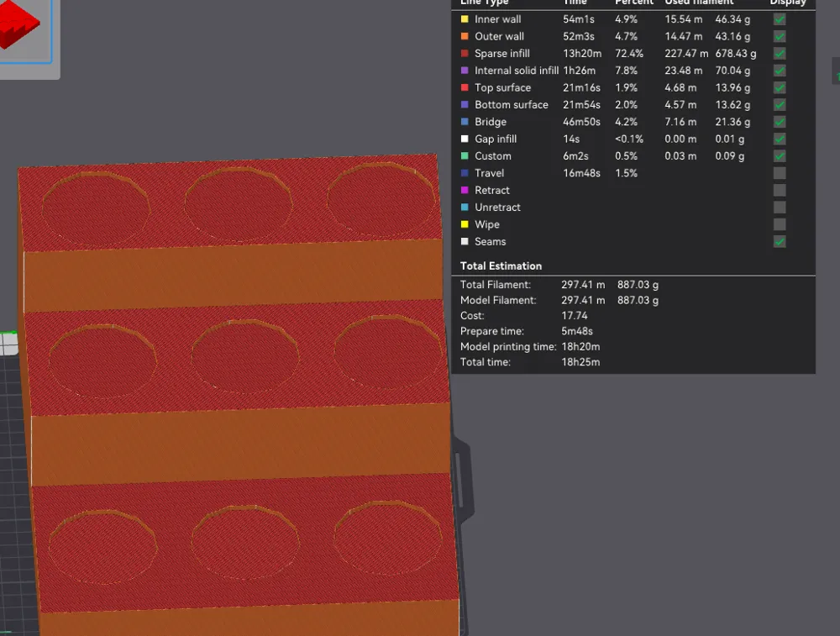Select the Sparse infill label
This screenshot has height=636, width=840.
(x=502, y=54)
